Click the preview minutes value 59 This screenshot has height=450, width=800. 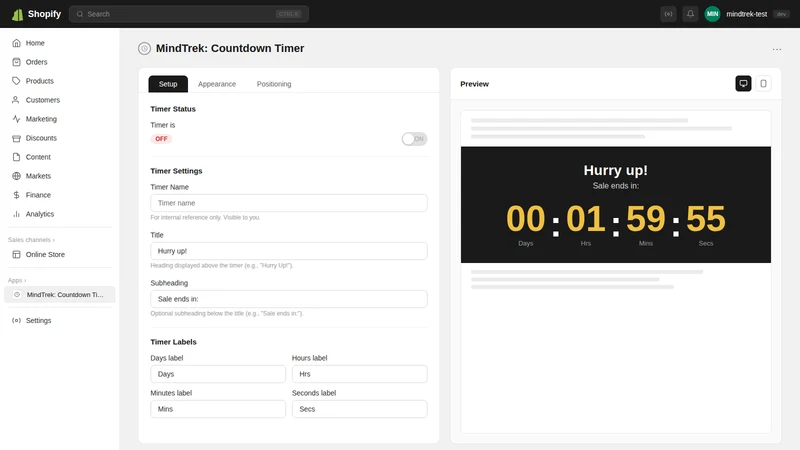coord(645,219)
